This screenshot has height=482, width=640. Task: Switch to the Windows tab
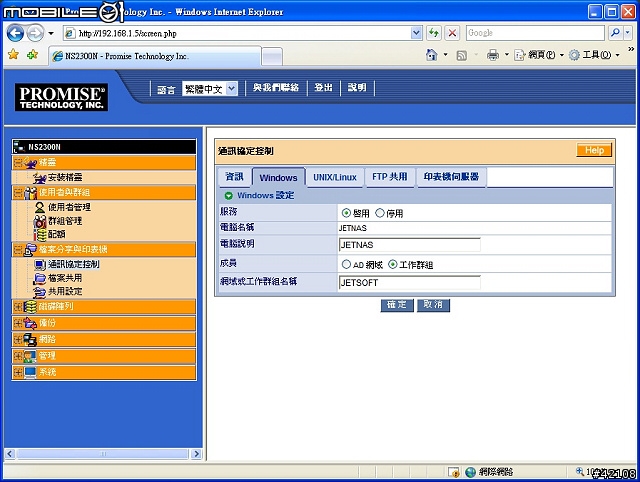[x=279, y=178]
